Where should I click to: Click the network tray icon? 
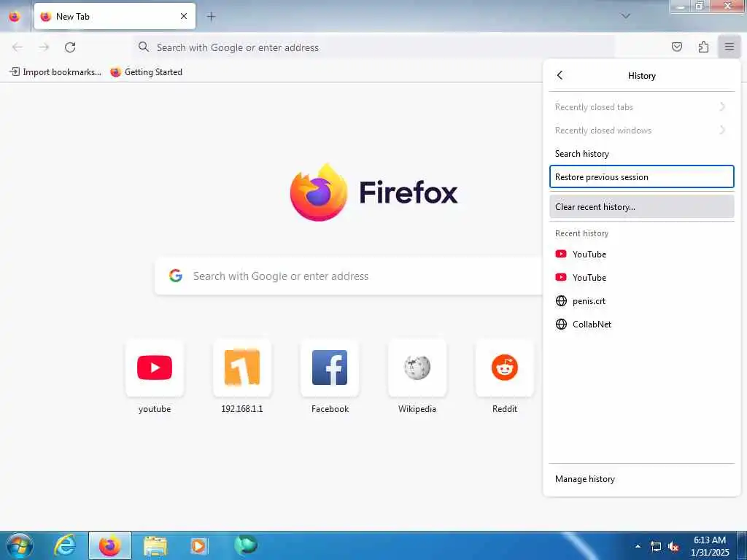(656, 547)
